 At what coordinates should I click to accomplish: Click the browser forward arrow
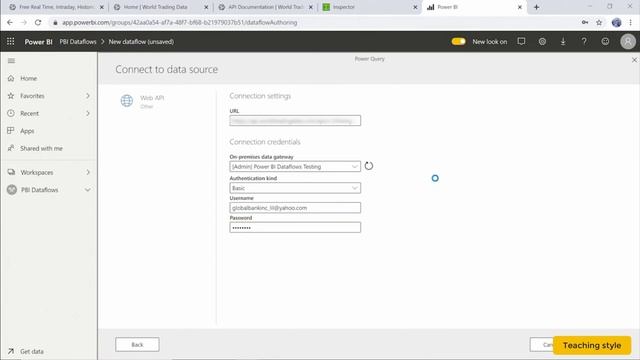[24, 22]
